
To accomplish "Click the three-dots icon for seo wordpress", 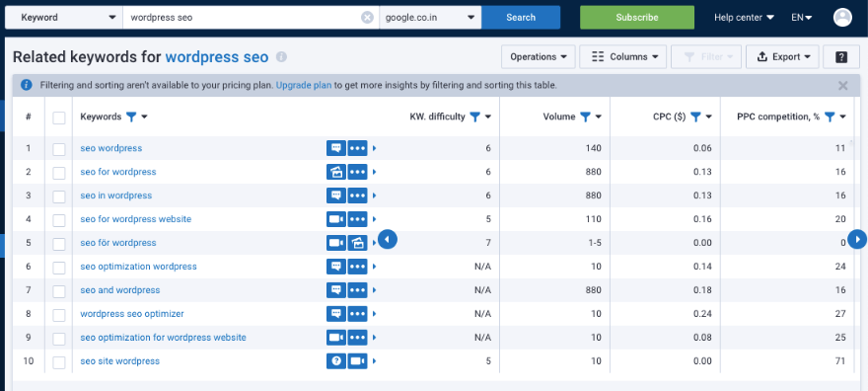I will click(358, 148).
